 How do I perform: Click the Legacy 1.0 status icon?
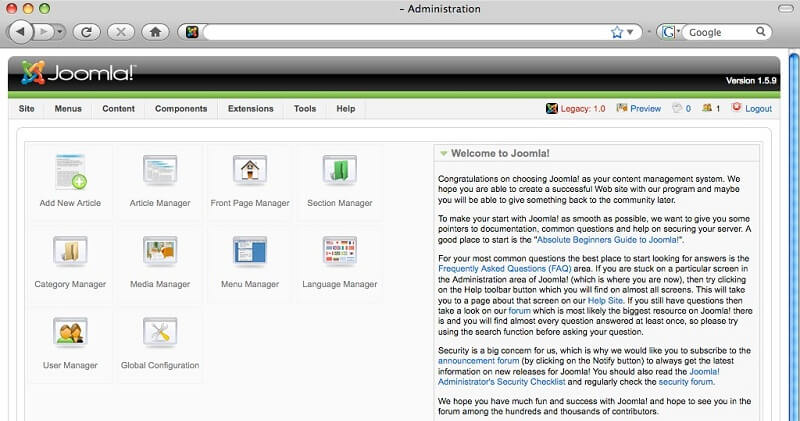tap(552, 108)
